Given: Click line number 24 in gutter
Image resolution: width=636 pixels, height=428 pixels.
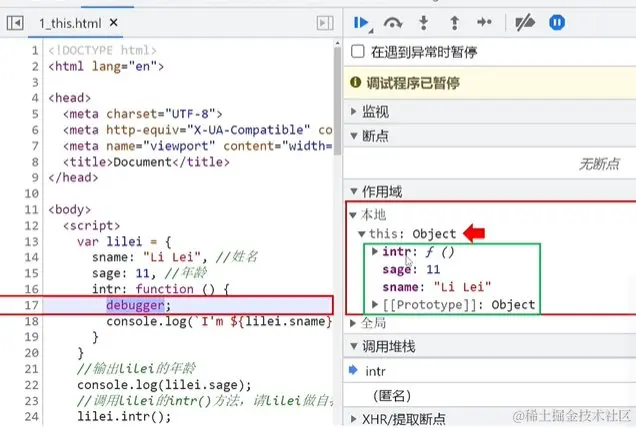Looking at the screenshot, I should point(31,417).
